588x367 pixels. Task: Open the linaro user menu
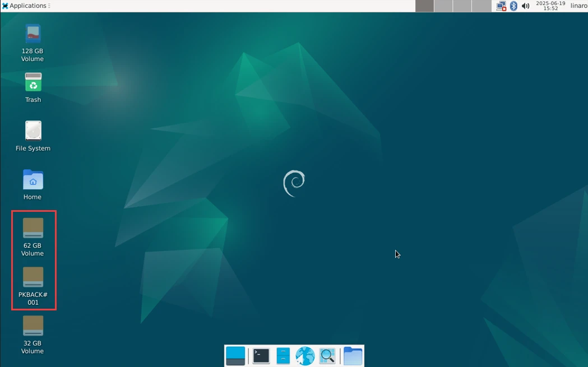[579, 6]
